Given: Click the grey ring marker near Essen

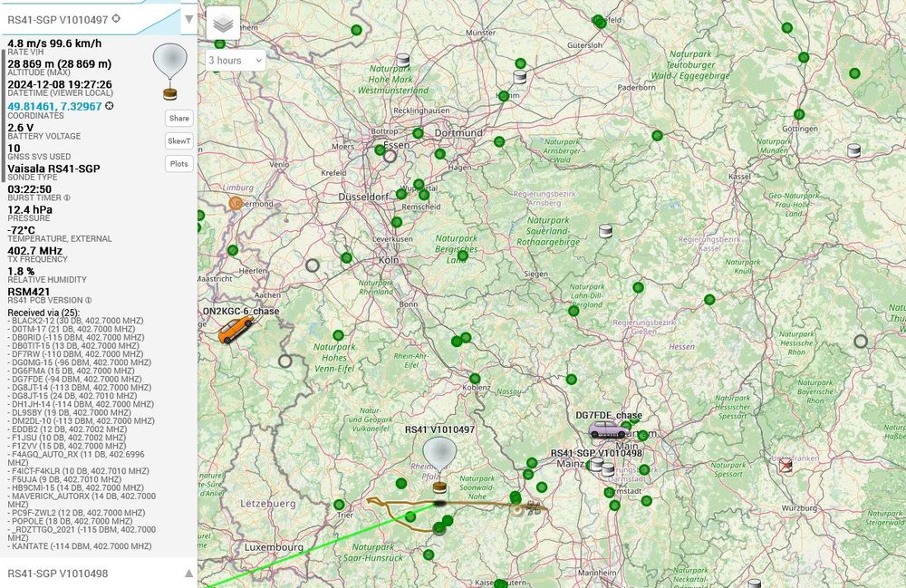Looking at the screenshot, I should click(390, 156).
